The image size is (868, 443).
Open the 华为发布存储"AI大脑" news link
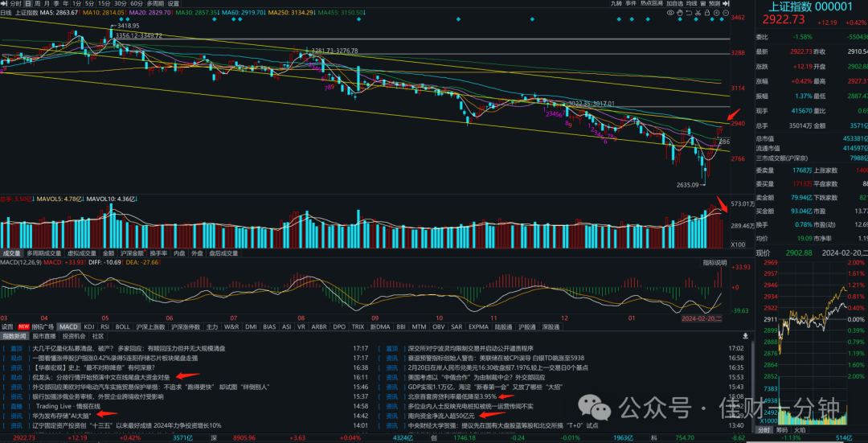click(60, 415)
